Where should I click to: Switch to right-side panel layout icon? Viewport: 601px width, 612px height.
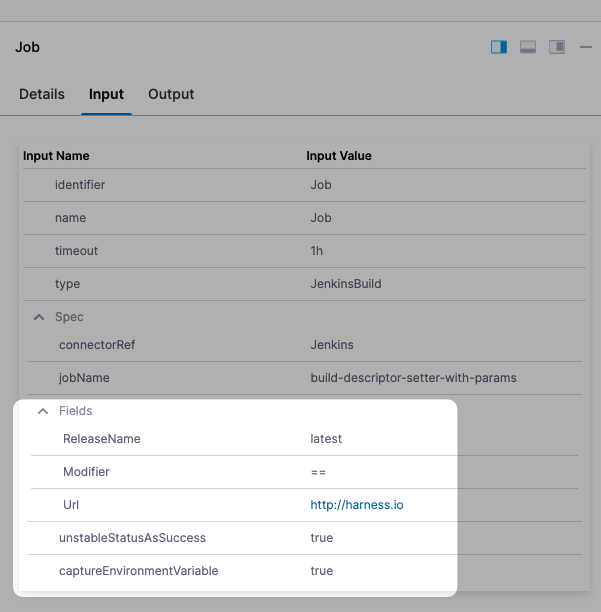(x=499, y=47)
